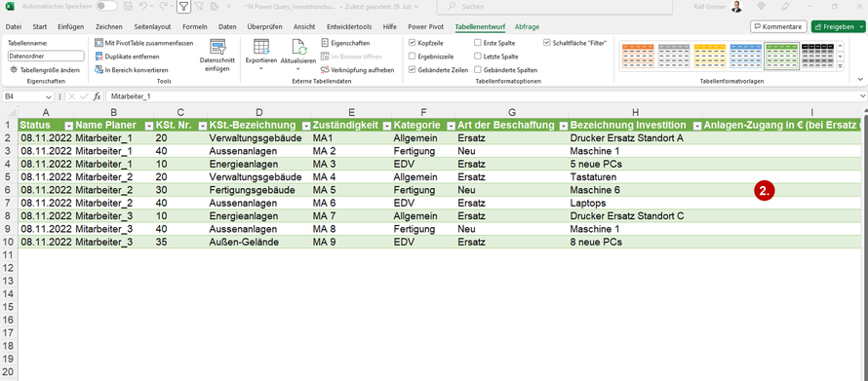Expand the table styles gallery More button
868x381 pixels.
click(840, 66)
